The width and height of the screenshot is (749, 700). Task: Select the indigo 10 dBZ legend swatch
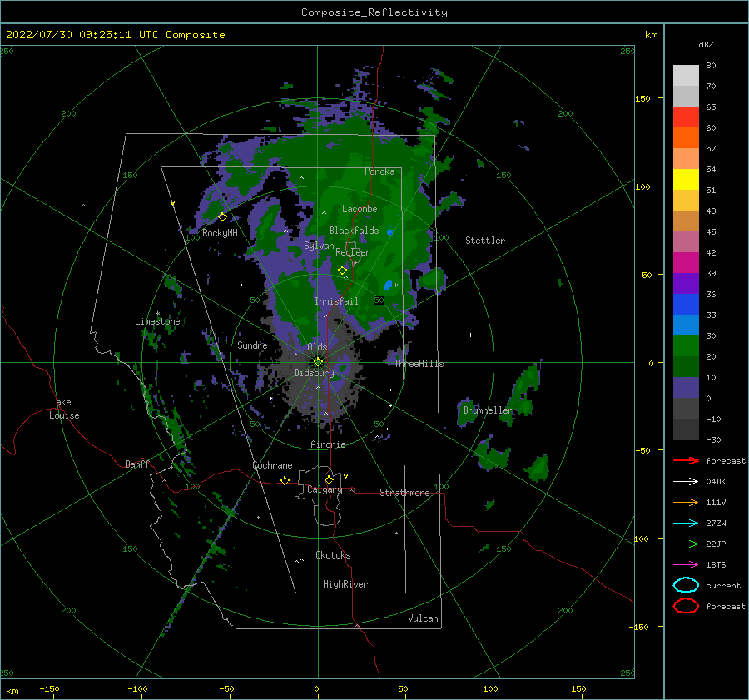coord(686,387)
